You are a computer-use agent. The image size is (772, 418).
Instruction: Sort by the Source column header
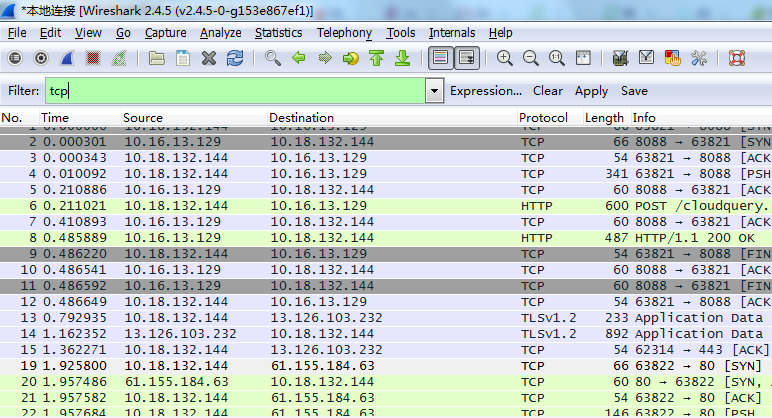(x=194, y=118)
